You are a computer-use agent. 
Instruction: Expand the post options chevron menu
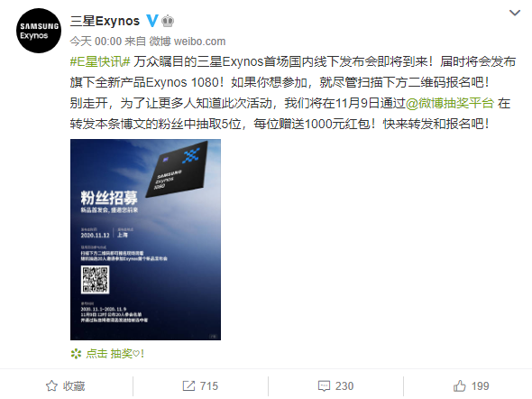click(x=515, y=13)
